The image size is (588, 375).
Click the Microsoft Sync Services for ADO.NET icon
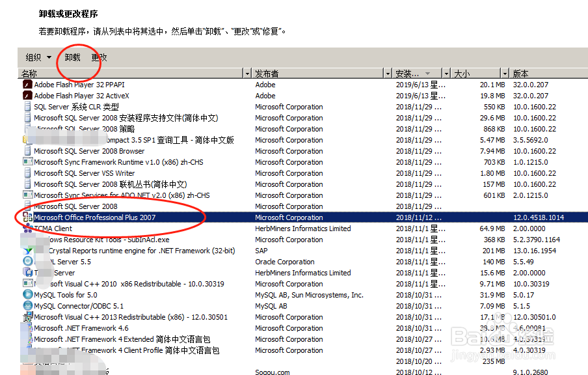(28, 195)
